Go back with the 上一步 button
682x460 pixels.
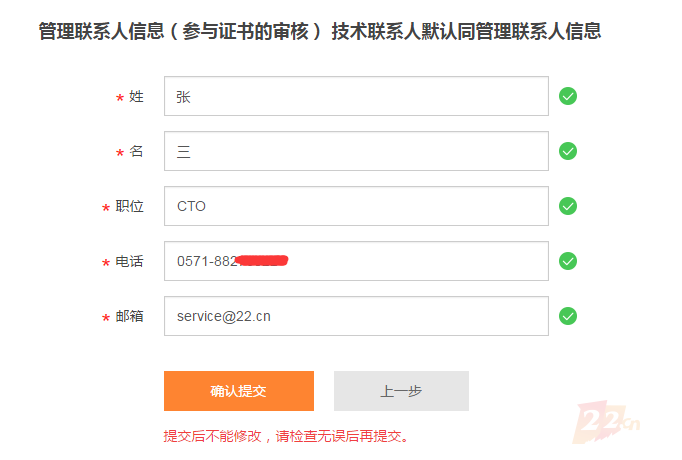point(401,391)
